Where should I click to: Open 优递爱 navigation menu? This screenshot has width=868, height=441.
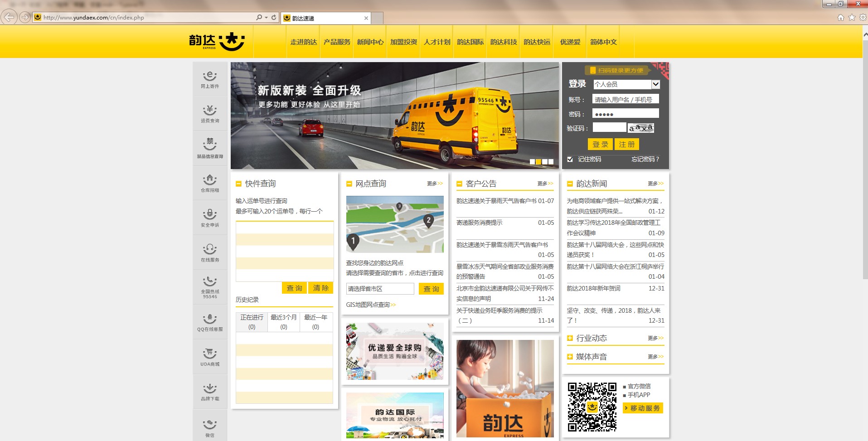tap(570, 42)
